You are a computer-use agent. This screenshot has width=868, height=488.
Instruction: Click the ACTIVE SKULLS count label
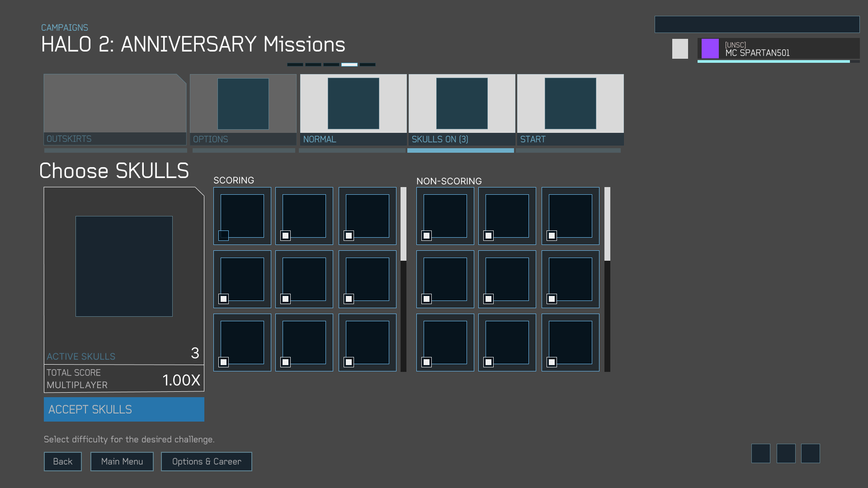click(81, 357)
